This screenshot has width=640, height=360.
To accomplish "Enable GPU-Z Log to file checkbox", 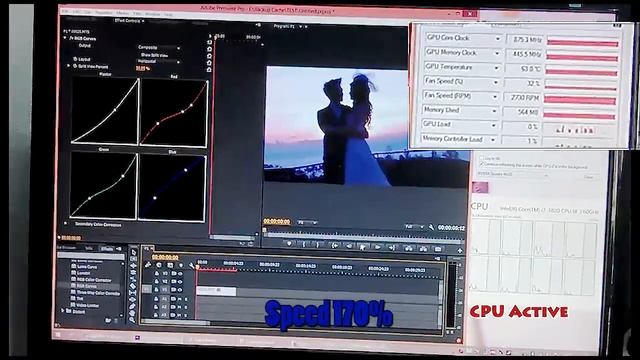I will (x=481, y=158).
